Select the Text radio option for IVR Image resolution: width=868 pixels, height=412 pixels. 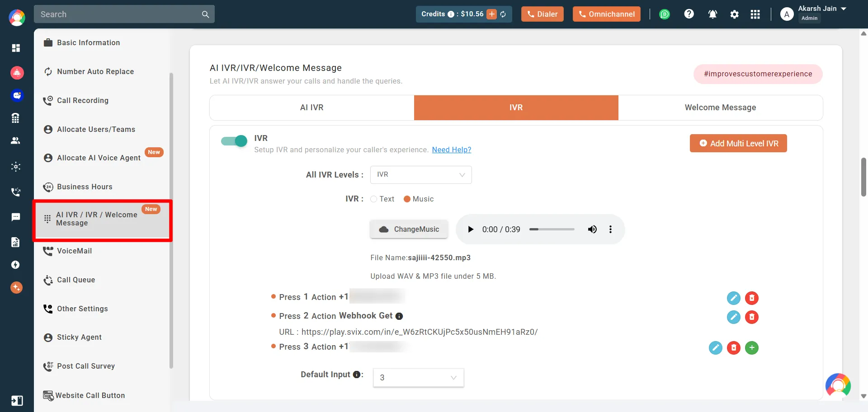click(374, 199)
